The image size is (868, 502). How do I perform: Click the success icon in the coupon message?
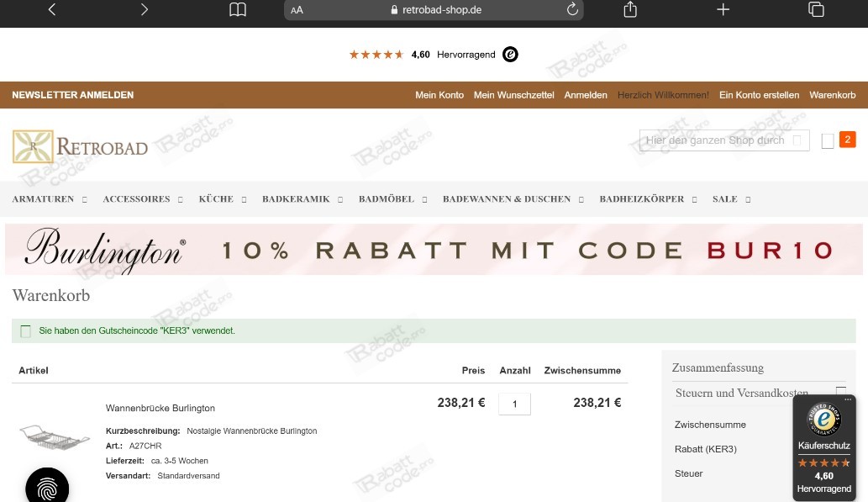click(x=25, y=331)
